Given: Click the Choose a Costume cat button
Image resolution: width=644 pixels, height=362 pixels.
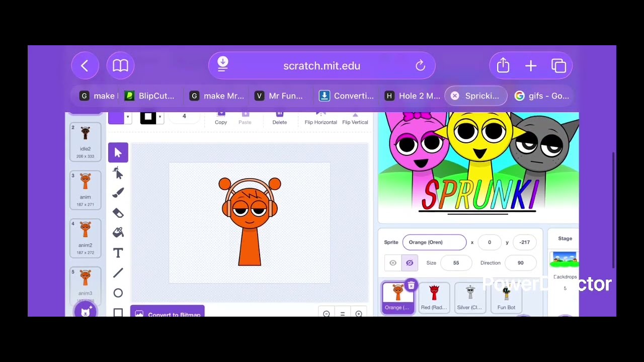Looking at the screenshot, I should tap(85, 311).
